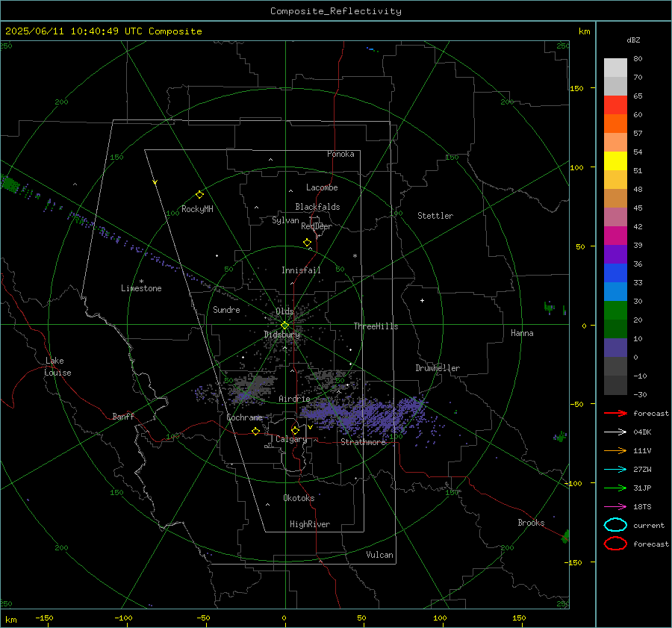The image size is (672, 628).
Task: Click the Ponoka town label
Action: (x=340, y=154)
